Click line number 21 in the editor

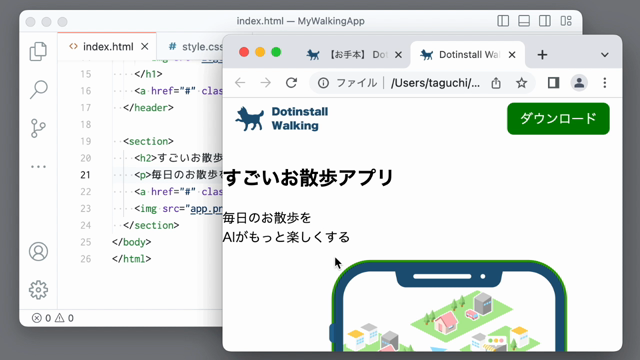[85, 175]
